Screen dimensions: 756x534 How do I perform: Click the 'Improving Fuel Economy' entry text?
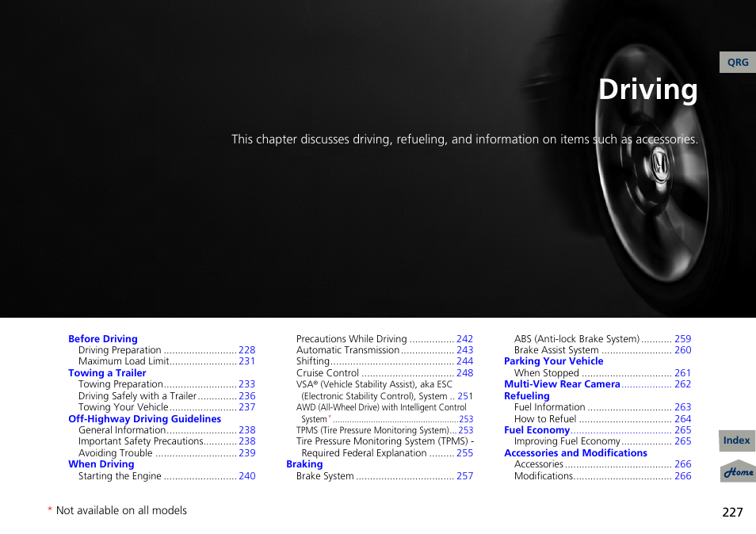[567, 441]
